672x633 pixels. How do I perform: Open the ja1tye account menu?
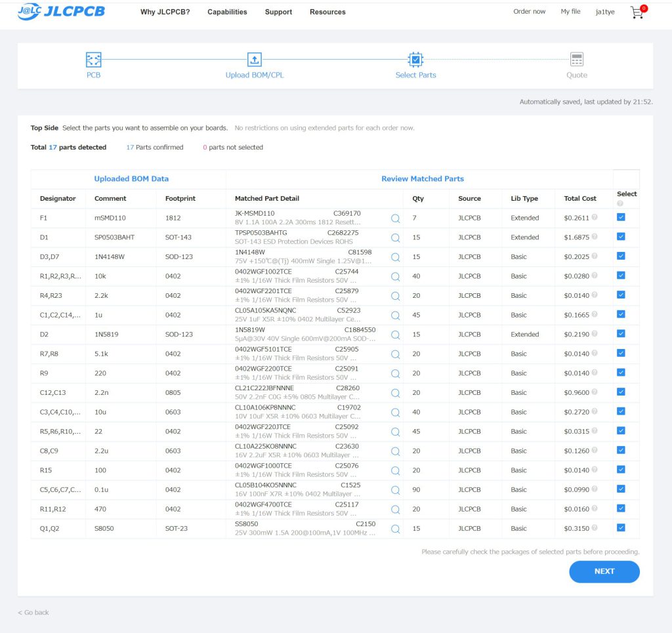point(604,12)
